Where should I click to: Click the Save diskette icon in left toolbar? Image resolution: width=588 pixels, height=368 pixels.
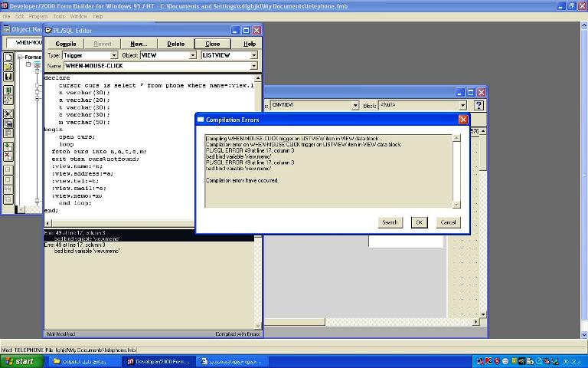point(8,77)
